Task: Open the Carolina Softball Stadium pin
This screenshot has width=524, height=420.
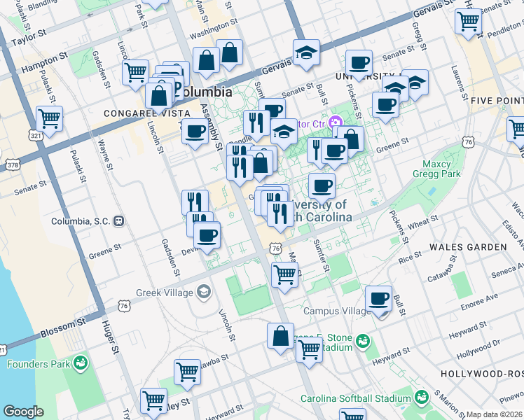Action: 422,397
